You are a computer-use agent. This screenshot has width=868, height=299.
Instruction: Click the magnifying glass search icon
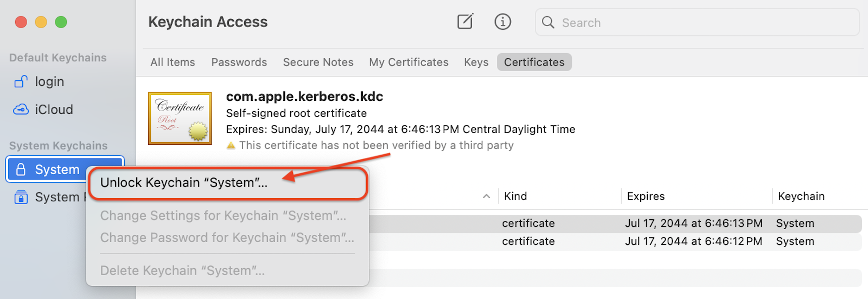pos(548,22)
